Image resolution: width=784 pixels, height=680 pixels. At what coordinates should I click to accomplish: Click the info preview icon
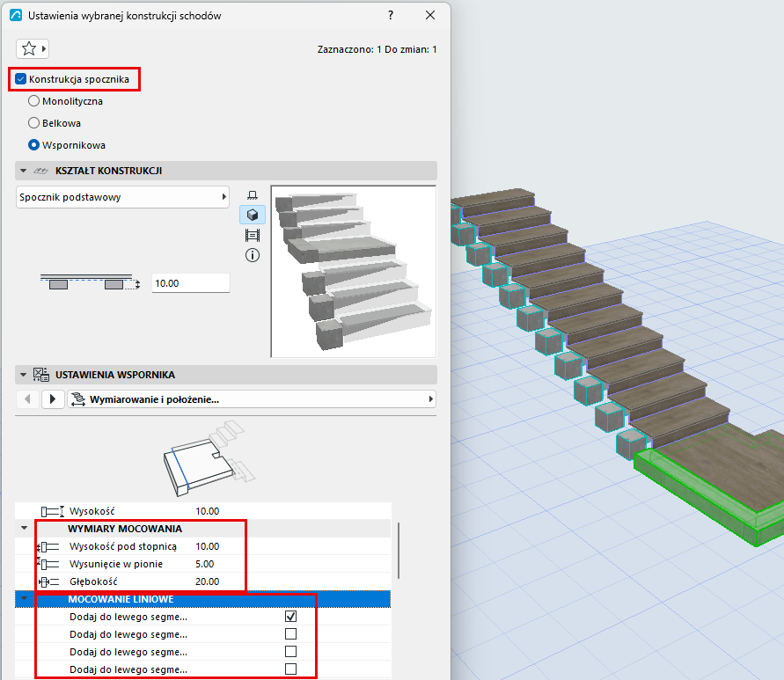(x=253, y=255)
